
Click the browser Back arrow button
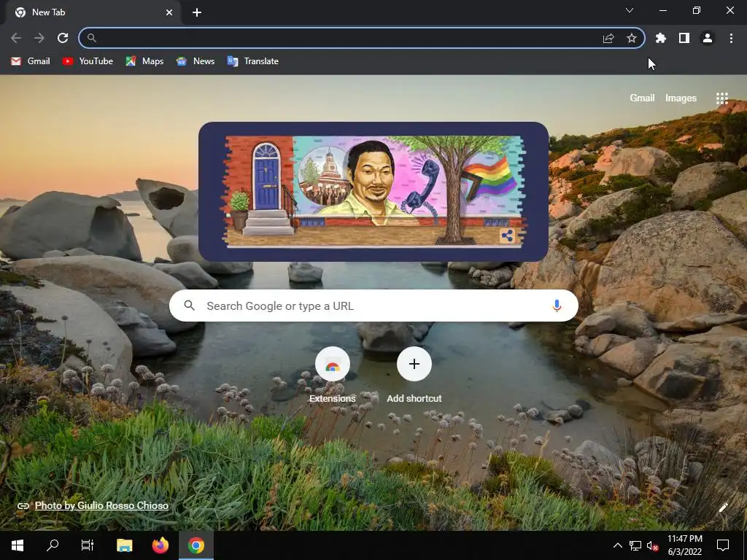16,38
